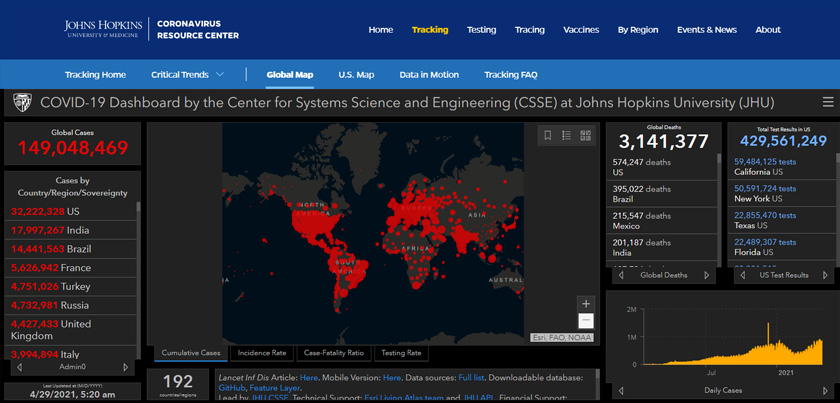Click the JHU shield logo
840x403 pixels.
[x=19, y=102]
